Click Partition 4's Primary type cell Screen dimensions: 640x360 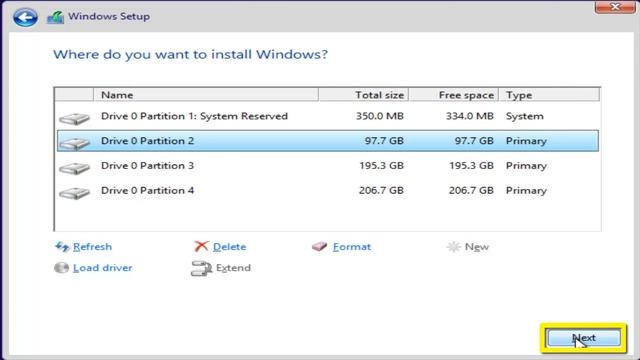tap(526, 191)
